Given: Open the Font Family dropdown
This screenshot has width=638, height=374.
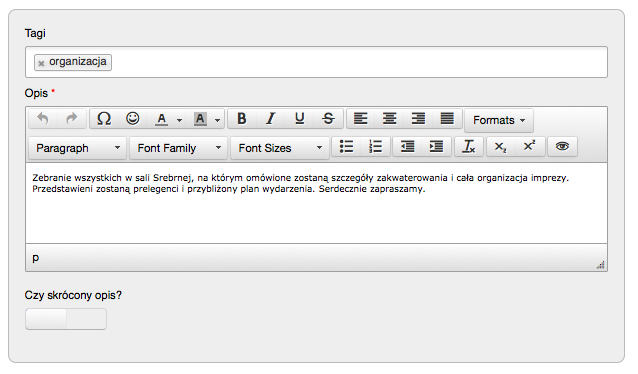Looking at the screenshot, I should (x=179, y=148).
